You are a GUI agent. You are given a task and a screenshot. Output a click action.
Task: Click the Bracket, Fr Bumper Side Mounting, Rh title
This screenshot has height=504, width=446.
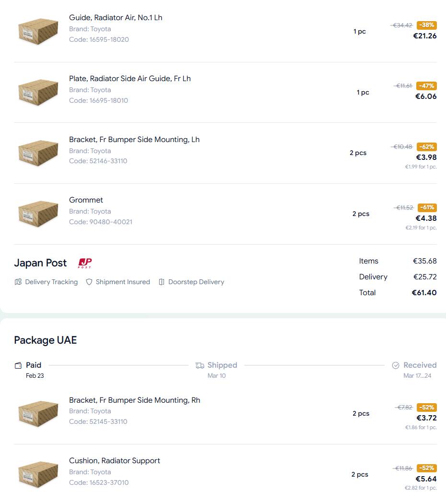pos(134,400)
